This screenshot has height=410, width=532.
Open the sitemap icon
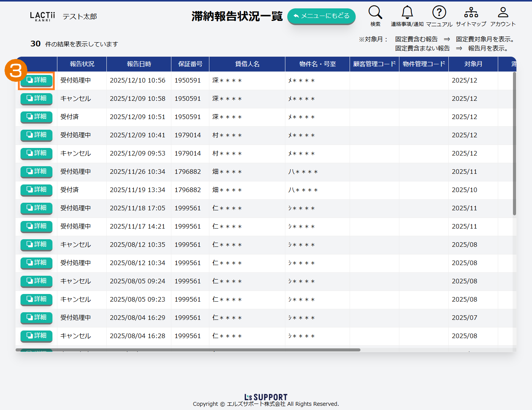tap(471, 13)
